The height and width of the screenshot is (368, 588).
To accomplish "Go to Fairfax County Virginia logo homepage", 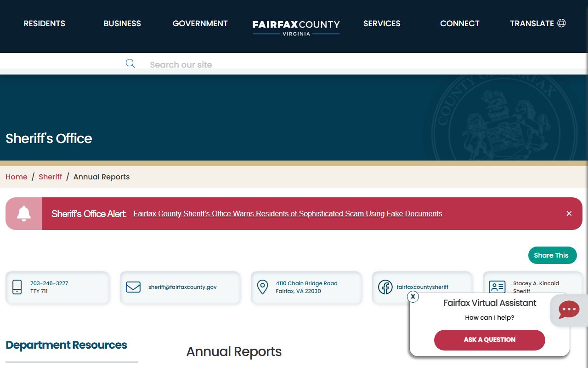I will [x=296, y=28].
